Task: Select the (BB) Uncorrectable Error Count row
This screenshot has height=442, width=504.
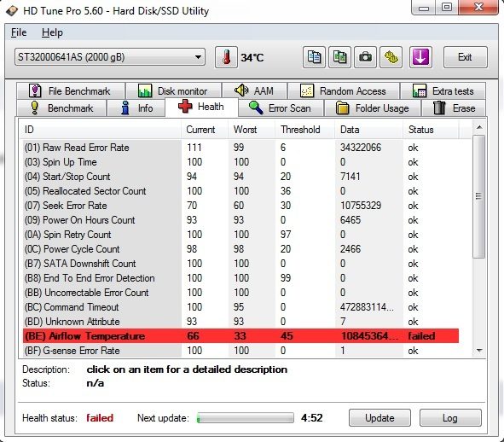Action: [240, 293]
